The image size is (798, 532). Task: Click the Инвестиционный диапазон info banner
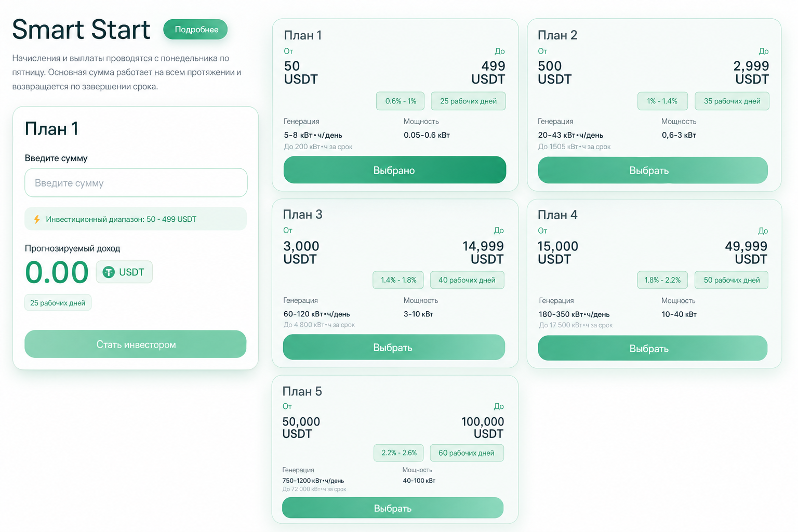pos(136,219)
